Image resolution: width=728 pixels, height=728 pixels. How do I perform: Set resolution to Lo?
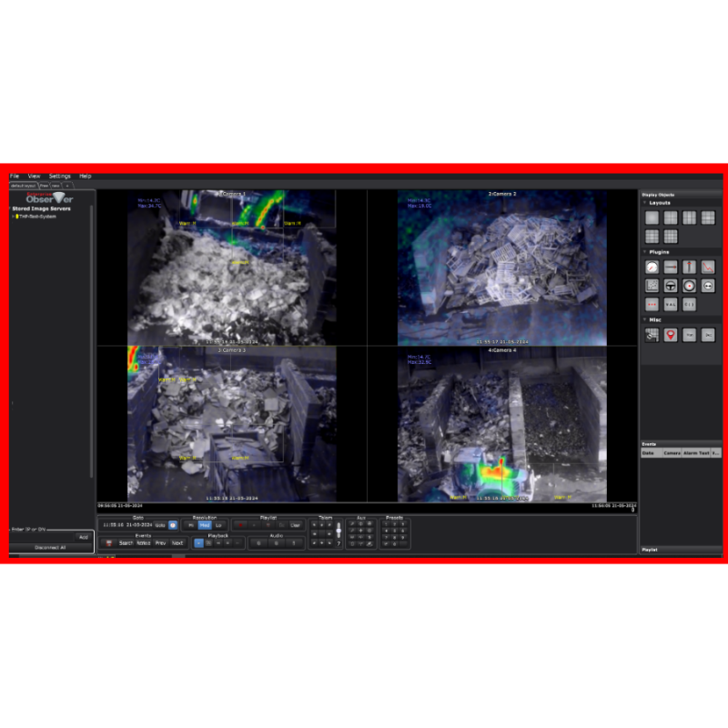219,525
